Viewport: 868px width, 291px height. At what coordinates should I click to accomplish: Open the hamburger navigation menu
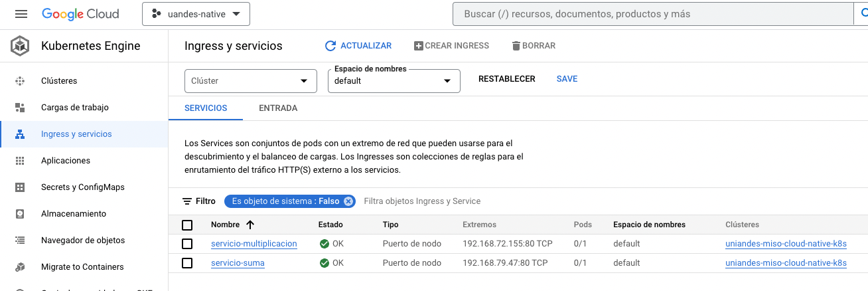point(21,14)
